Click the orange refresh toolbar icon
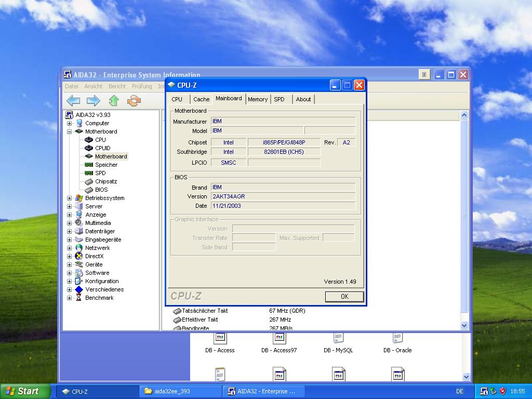 (134, 101)
